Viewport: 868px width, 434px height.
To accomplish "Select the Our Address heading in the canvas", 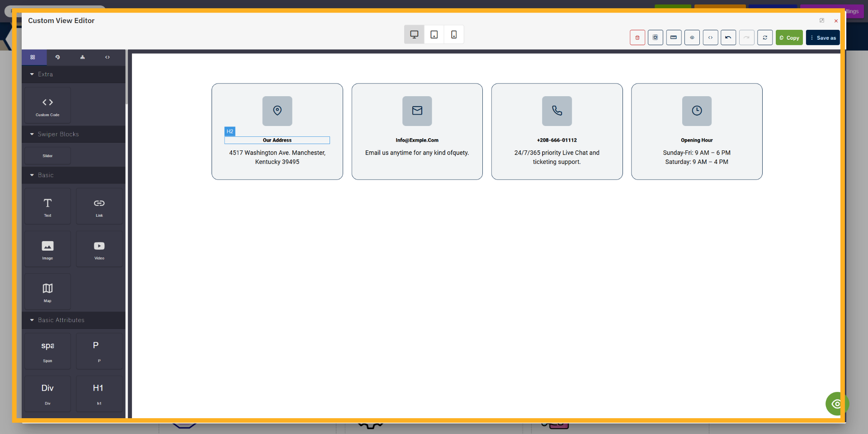I will coord(277,140).
